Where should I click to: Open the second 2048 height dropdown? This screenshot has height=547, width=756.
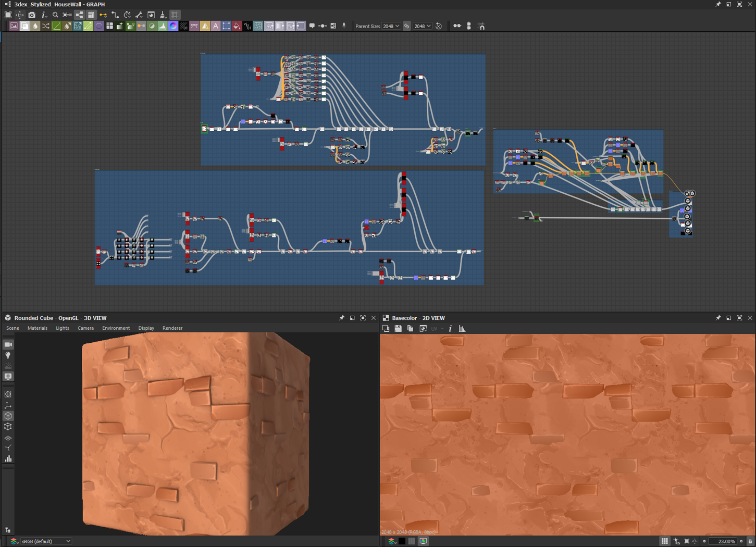tap(423, 26)
